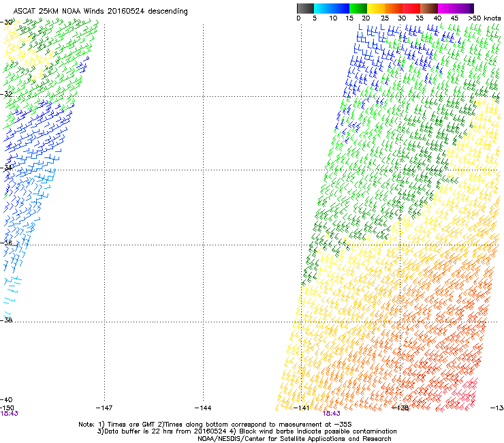This screenshot has height=443, width=504.
Task: Click the -36 latitude axis label
Action: tap(7, 243)
